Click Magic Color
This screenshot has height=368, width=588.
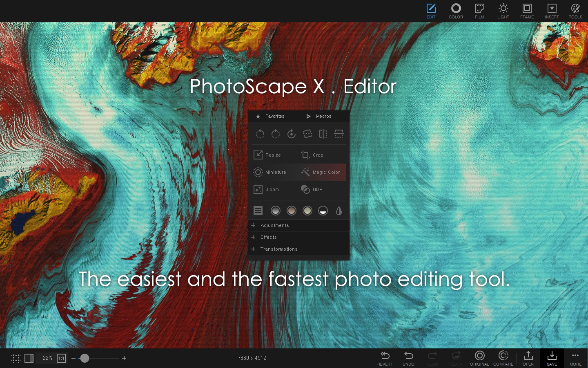(321, 172)
